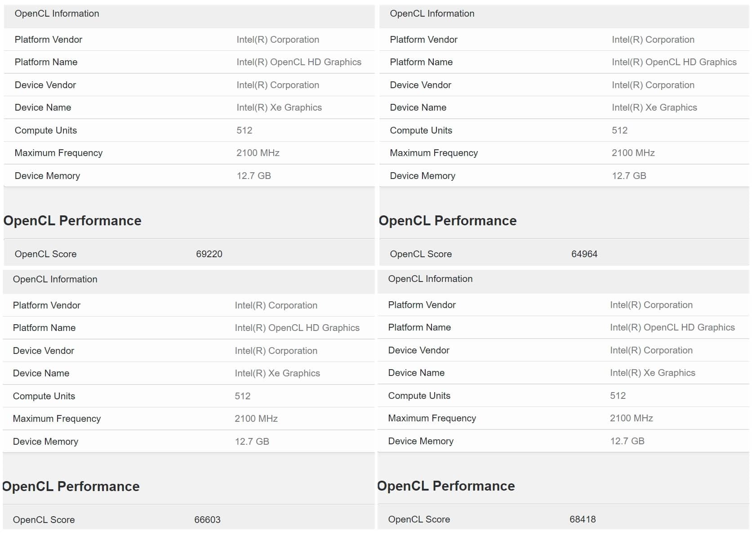Screen dimensions: 756x536
Task: Click top-right Device Name value Intel(R) Xe Graphics
Action: (654, 107)
